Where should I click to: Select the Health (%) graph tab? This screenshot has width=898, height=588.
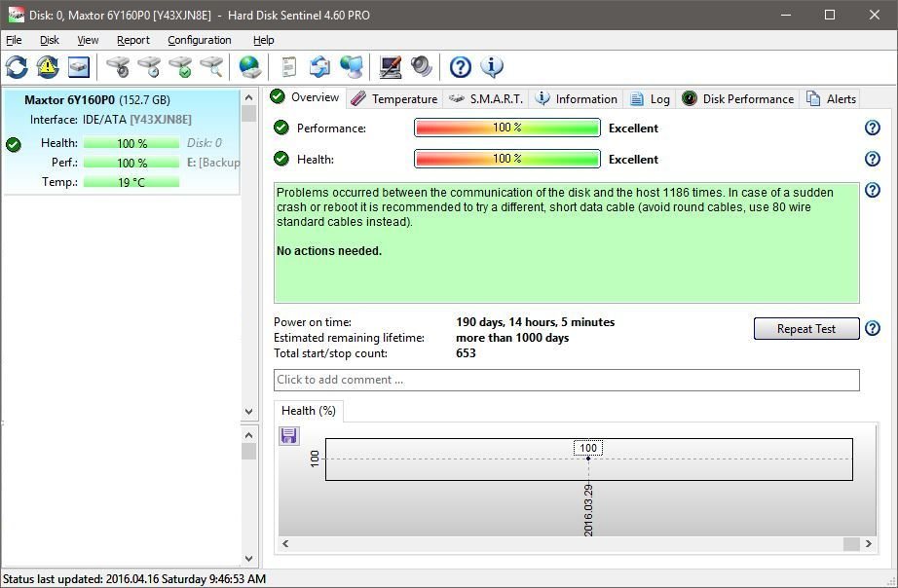point(309,411)
